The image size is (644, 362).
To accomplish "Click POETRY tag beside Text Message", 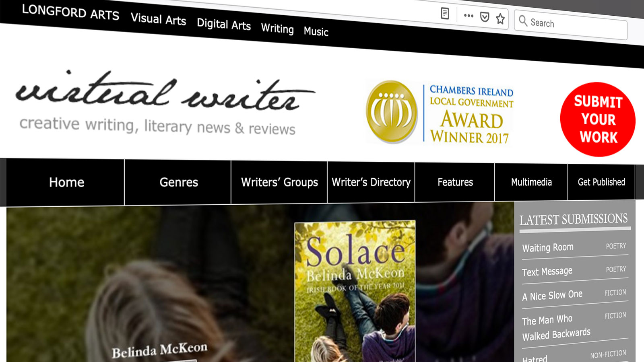I will 616,269.
